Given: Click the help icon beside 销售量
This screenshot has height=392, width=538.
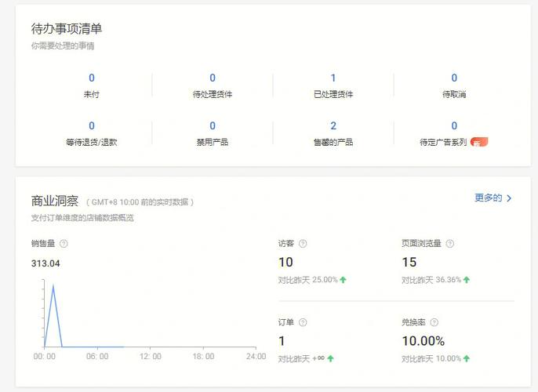Looking at the screenshot, I should coord(64,244).
